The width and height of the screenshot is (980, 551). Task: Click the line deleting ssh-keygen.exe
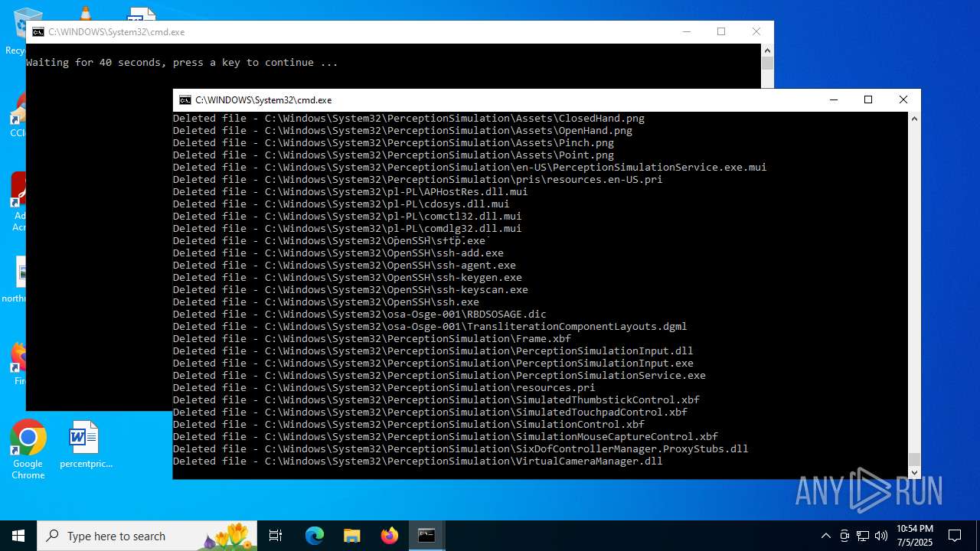[348, 278]
